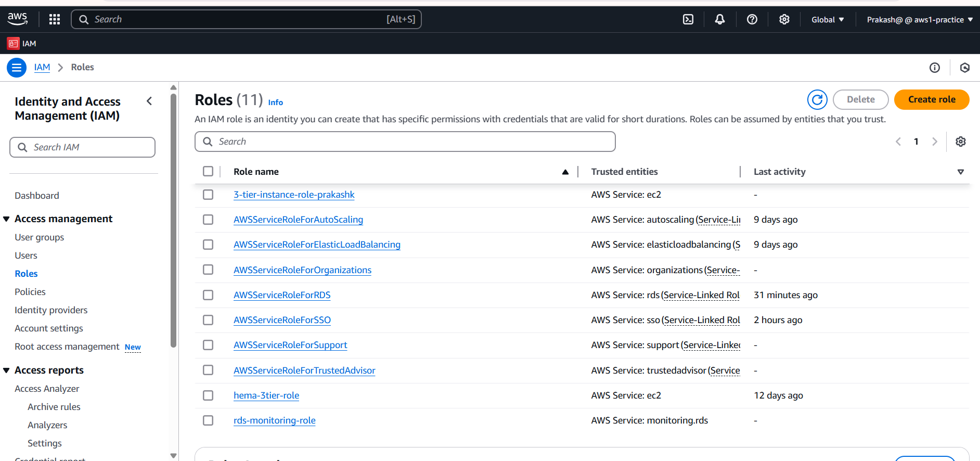Image resolution: width=980 pixels, height=461 pixels.
Task: Click the Trusted entities column header
Action: [x=624, y=172]
